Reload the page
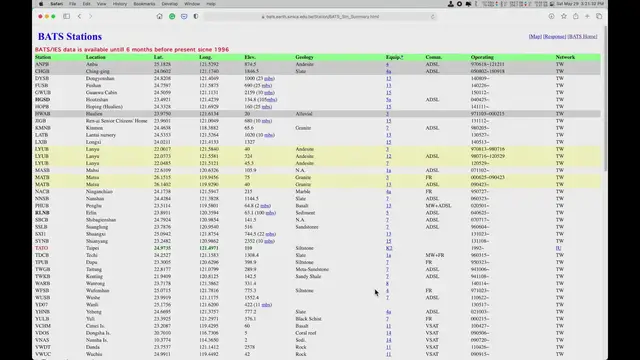Viewport: 640px width, 360px height. (x=433, y=17)
